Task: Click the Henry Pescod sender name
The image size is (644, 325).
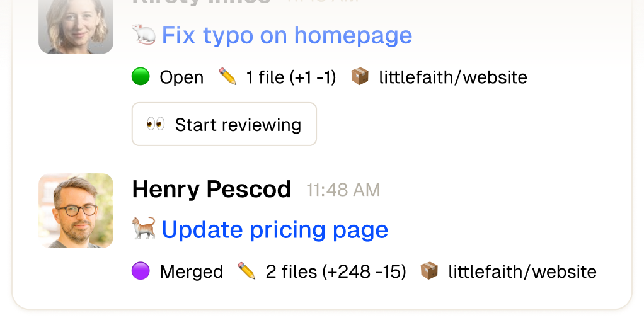Action: [212, 190]
